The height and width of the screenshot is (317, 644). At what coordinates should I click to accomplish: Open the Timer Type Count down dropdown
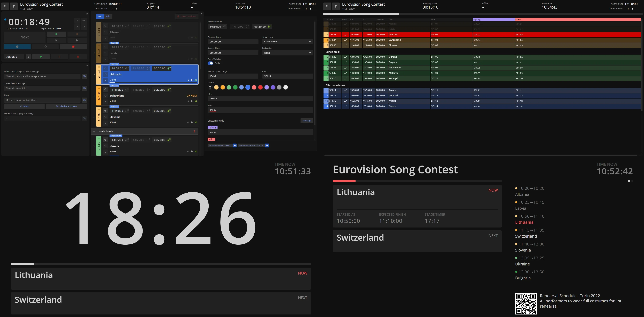(x=287, y=41)
